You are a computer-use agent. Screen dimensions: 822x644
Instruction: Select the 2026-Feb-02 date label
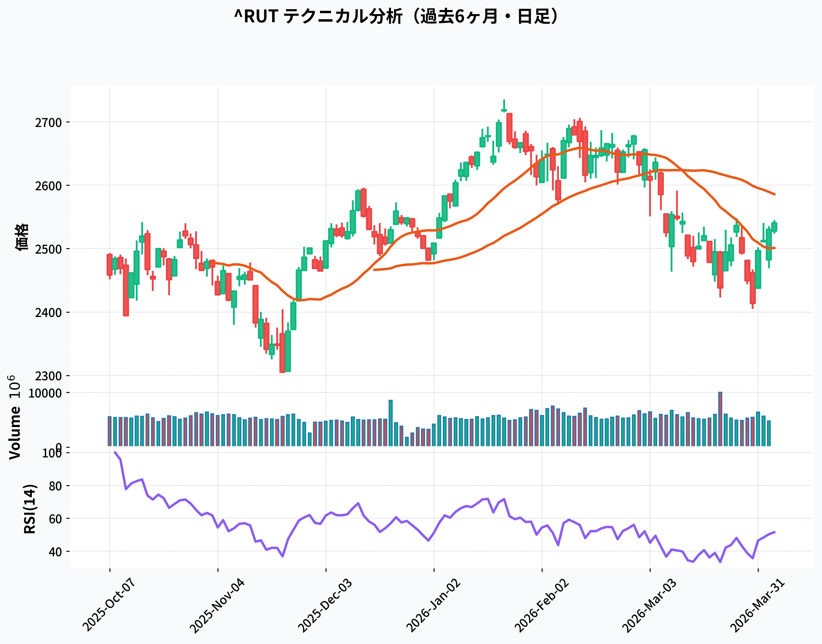pyautogui.click(x=541, y=605)
